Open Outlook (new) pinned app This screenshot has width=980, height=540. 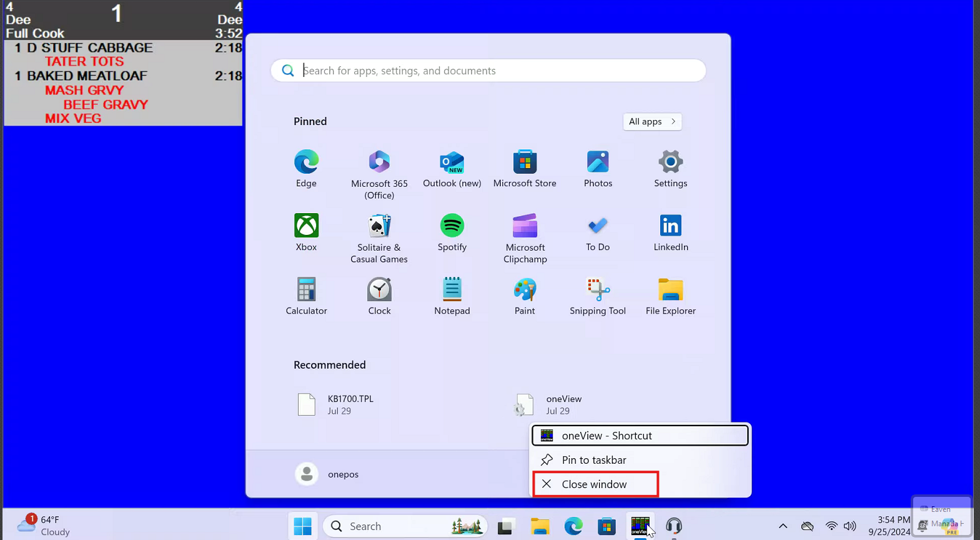pos(452,169)
